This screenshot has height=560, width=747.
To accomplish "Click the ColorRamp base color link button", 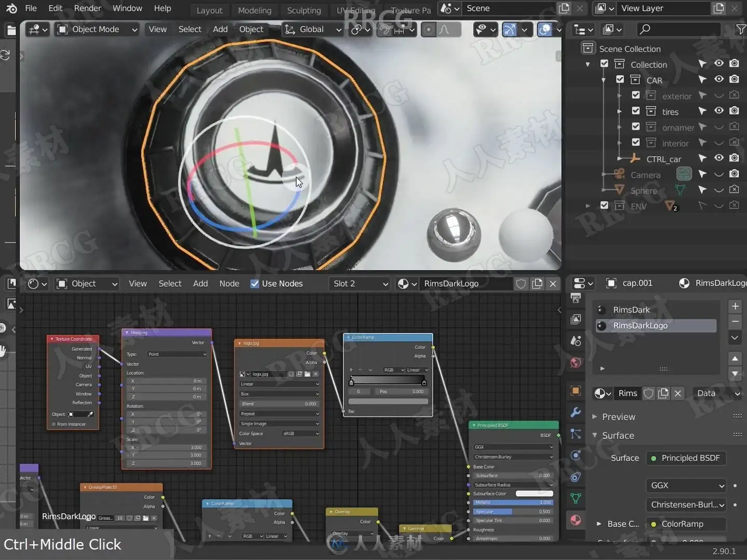I will [x=686, y=524].
